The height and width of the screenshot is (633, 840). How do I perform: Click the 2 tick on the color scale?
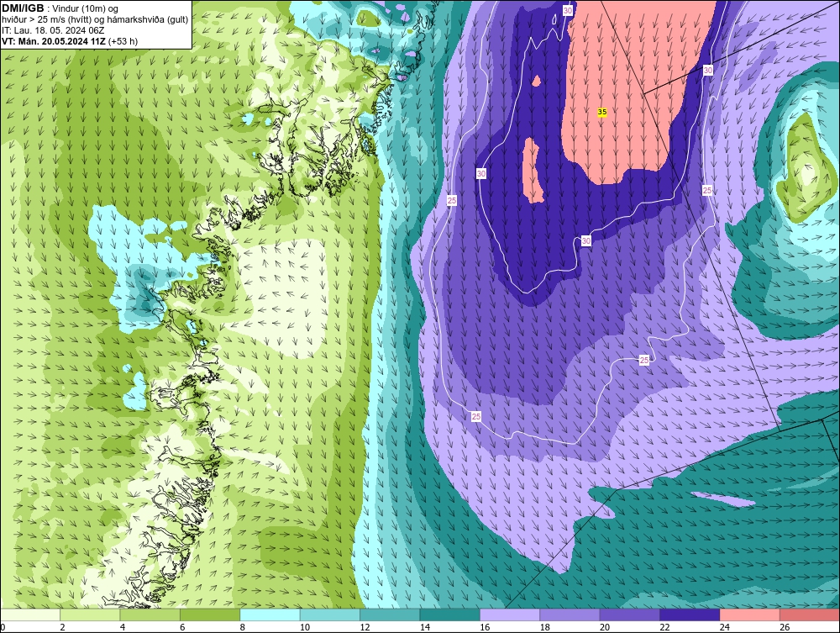[x=63, y=627]
